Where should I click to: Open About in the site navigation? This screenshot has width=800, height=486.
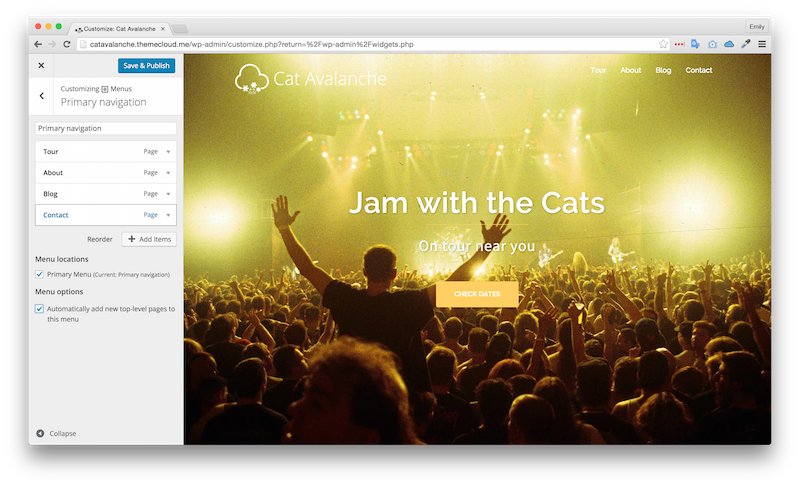(x=631, y=70)
